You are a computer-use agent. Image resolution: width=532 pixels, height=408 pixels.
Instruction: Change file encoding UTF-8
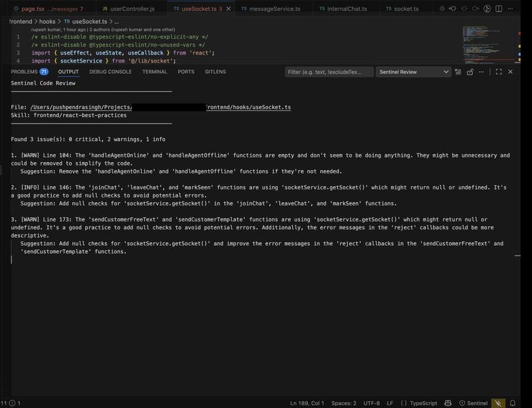pos(372,403)
